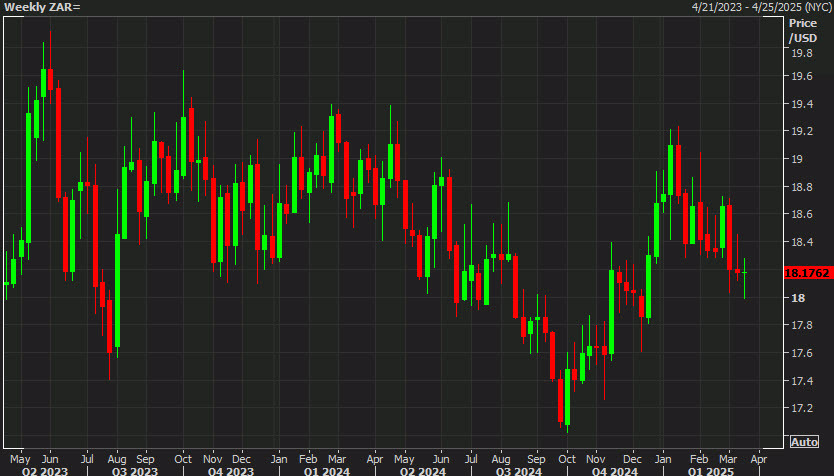Image resolution: width=834 pixels, height=476 pixels.
Task: Click the Q4 2024 quarter label
Action: click(615, 471)
